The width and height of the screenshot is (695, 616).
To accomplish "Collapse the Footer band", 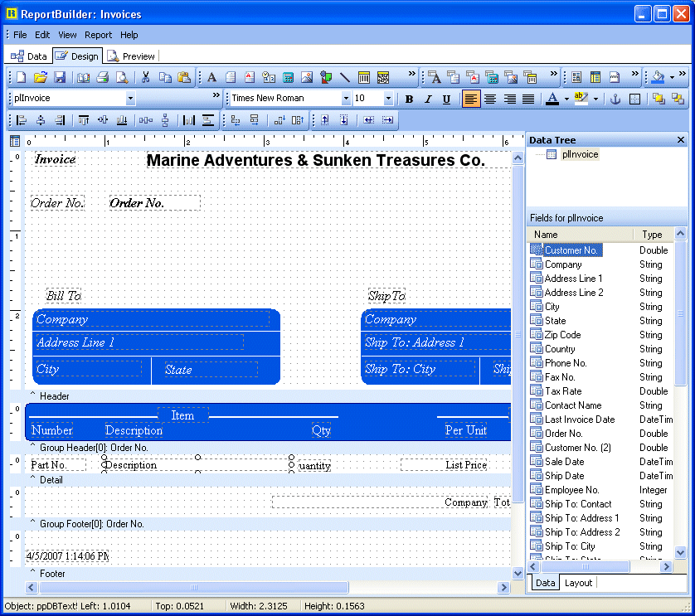I will (32, 572).
